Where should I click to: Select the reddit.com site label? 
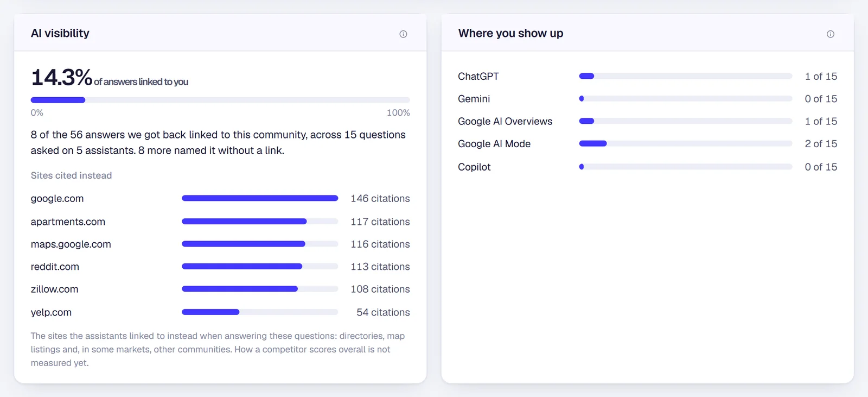point(55,267)
